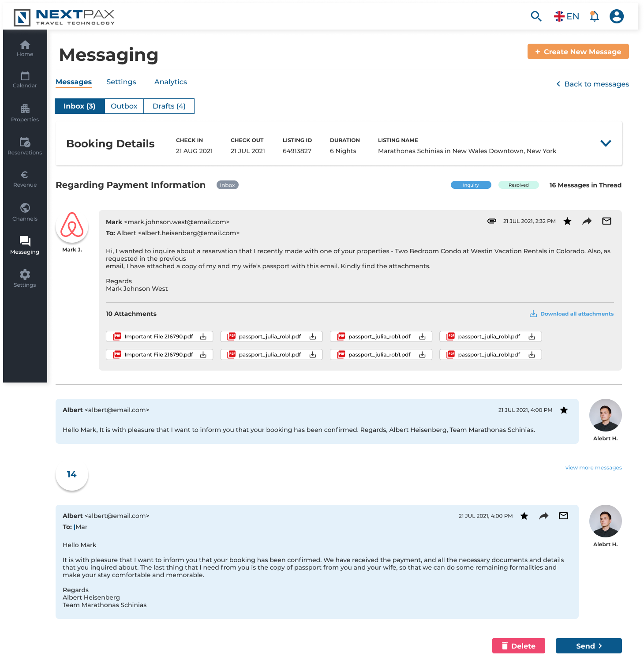Click the paperclip icon on Mark's message

click(492, 221)
